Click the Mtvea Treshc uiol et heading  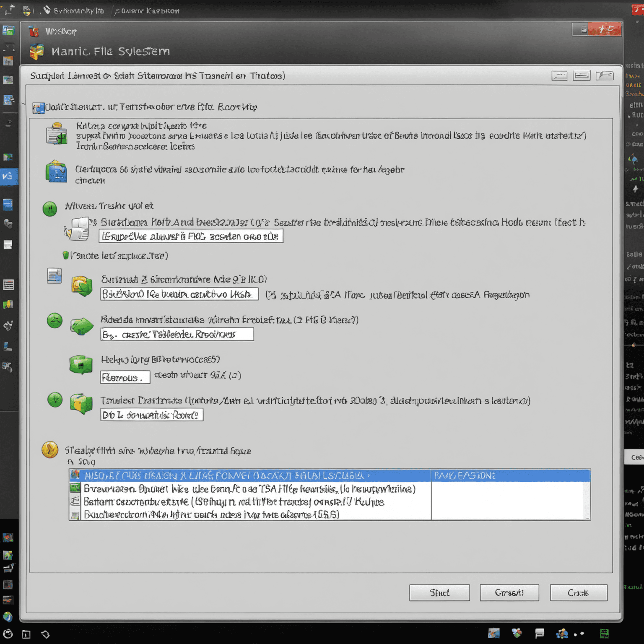(x=109, y=206)
